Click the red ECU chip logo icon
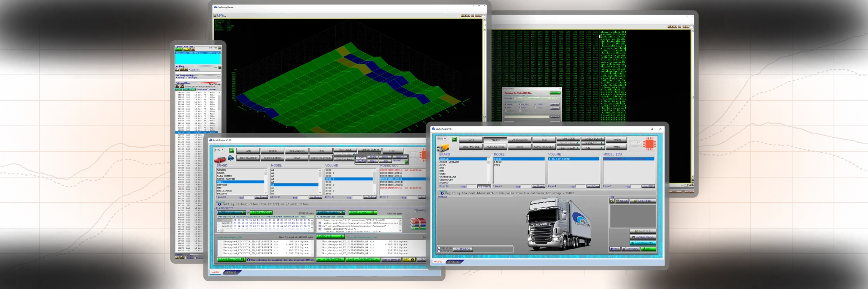Viewport: 868px width, 289px height. click(x=649, y=144)
